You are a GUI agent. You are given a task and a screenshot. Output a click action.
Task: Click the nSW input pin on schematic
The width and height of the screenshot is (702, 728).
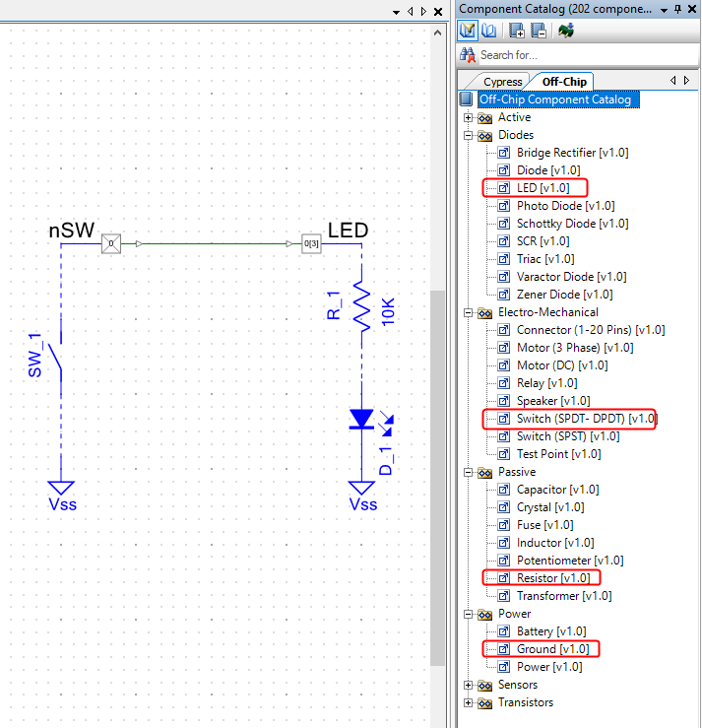coord(111,242)
